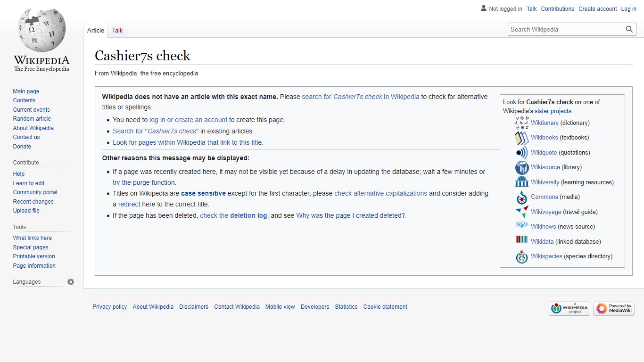Open the 'case sensitive' link
This screenshot has height=362, width=644.
point(203,193)
